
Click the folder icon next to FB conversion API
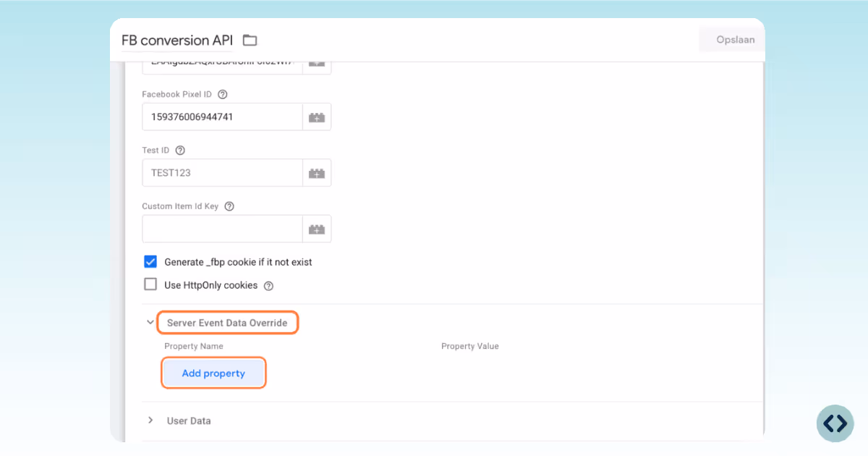(x=250, y=40)
